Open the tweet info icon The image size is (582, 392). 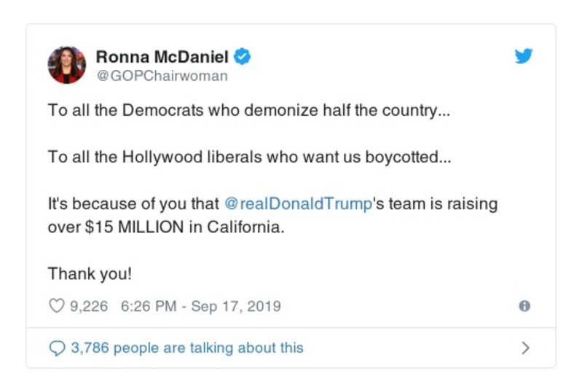pos(524,306)
